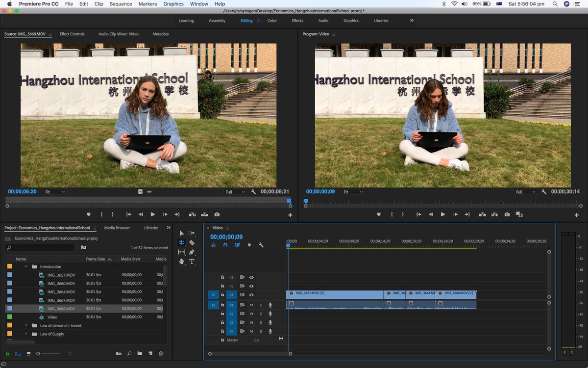
Task: Play the Program monitor sequence
Action: click(443, 214)
